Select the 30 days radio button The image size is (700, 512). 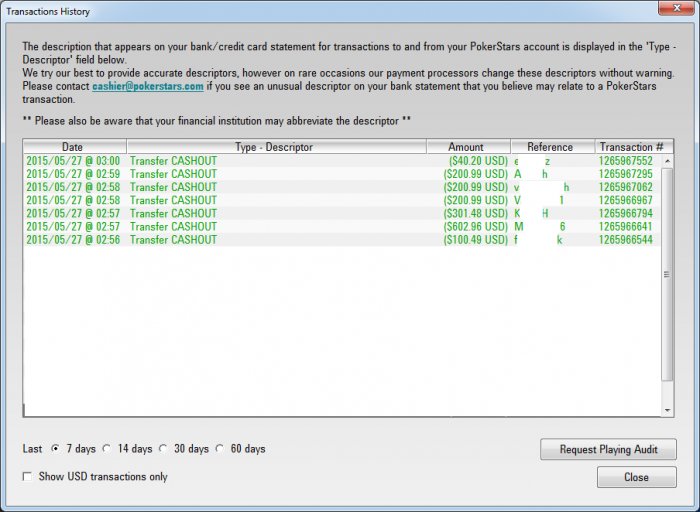pos(163,449)
